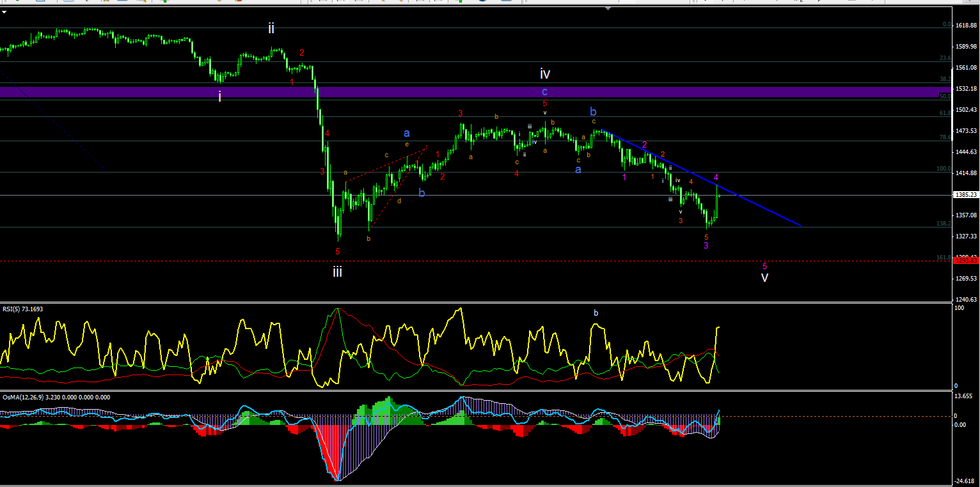
Task: Click the 1240.63 price on the axis
Action: (965, 300)
